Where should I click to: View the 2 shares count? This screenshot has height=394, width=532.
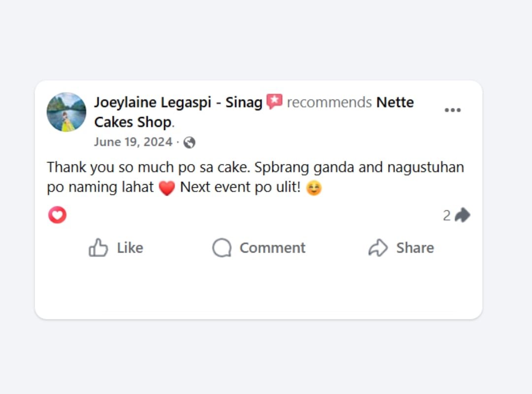447,215
